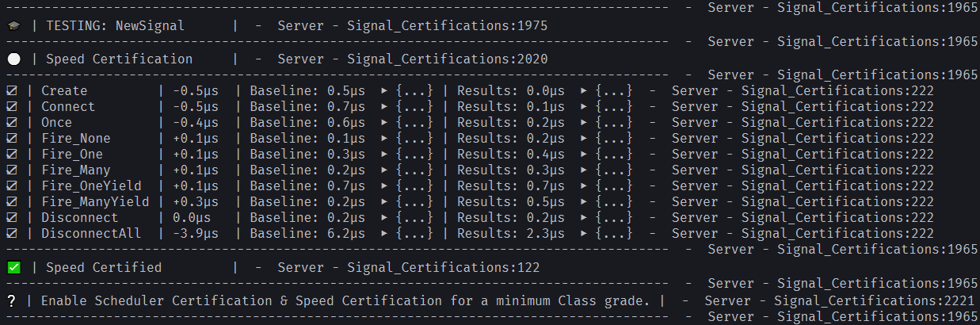Click the graduation cap icon beside TESTING: NewSignal

(x=13, y=26)
